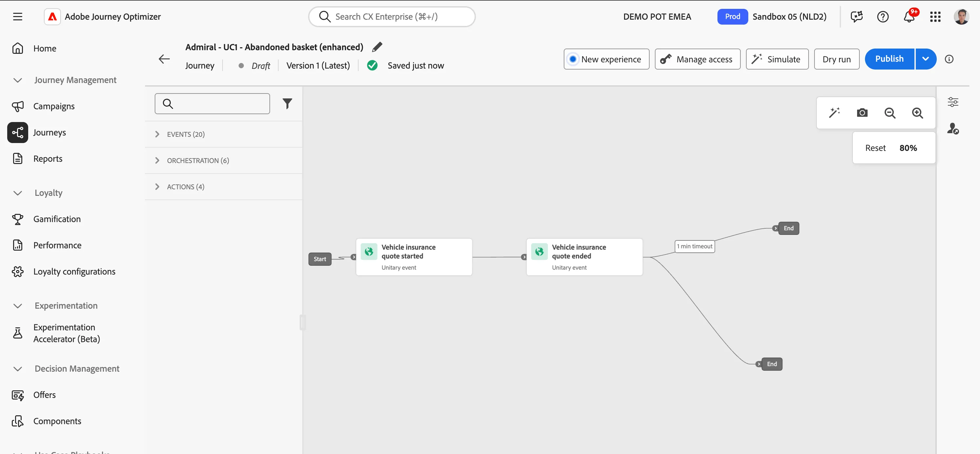
Task: Open the apps grid switcher
Action: pos(935,16)
